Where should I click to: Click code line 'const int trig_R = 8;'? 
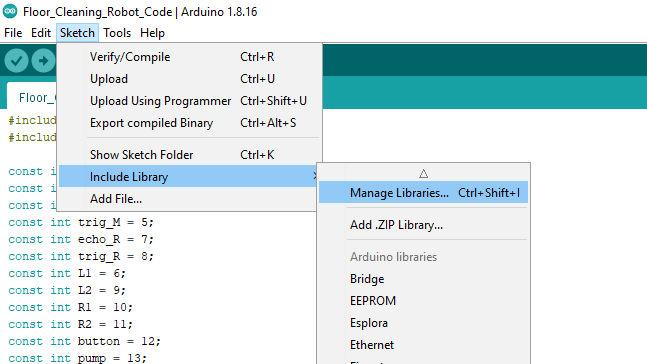coord(81,256)
